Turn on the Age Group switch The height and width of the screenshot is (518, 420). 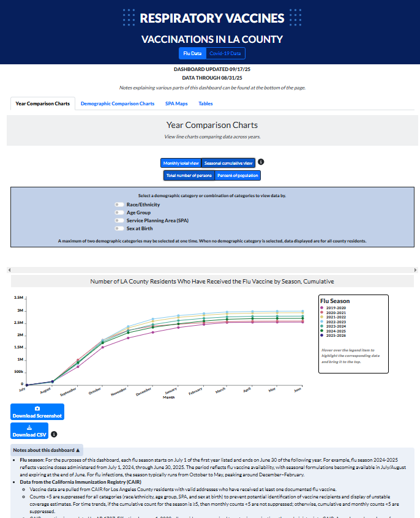[119, 212]
